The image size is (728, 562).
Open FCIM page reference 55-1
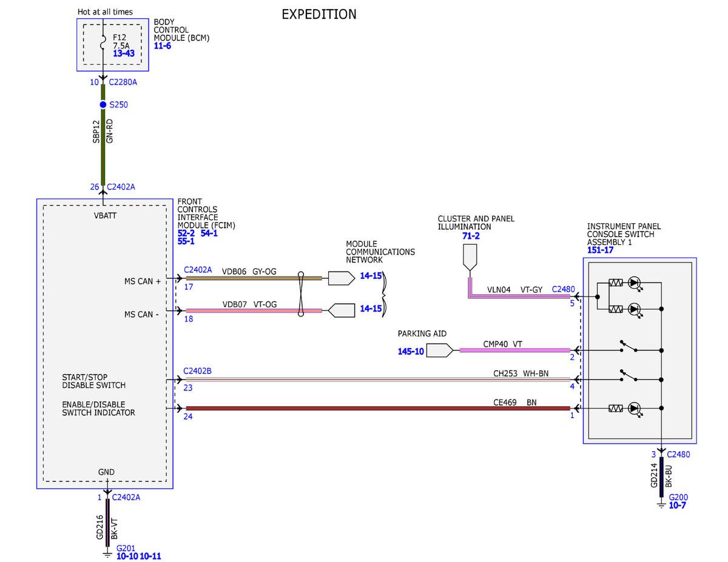coord(186,241)
